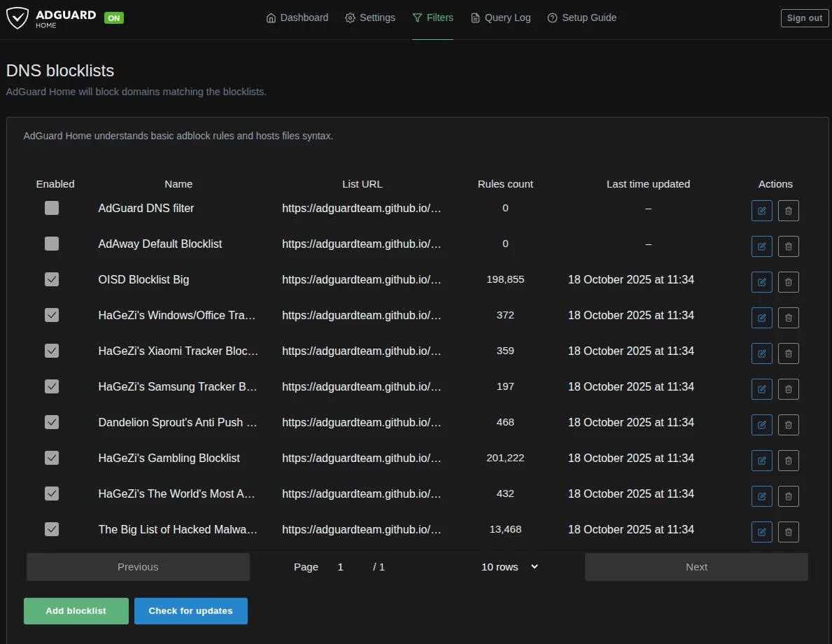The image size is (832, 644).
Task: Edit the OISD Blocklist Big entry
Action: [x=761, y=281]
